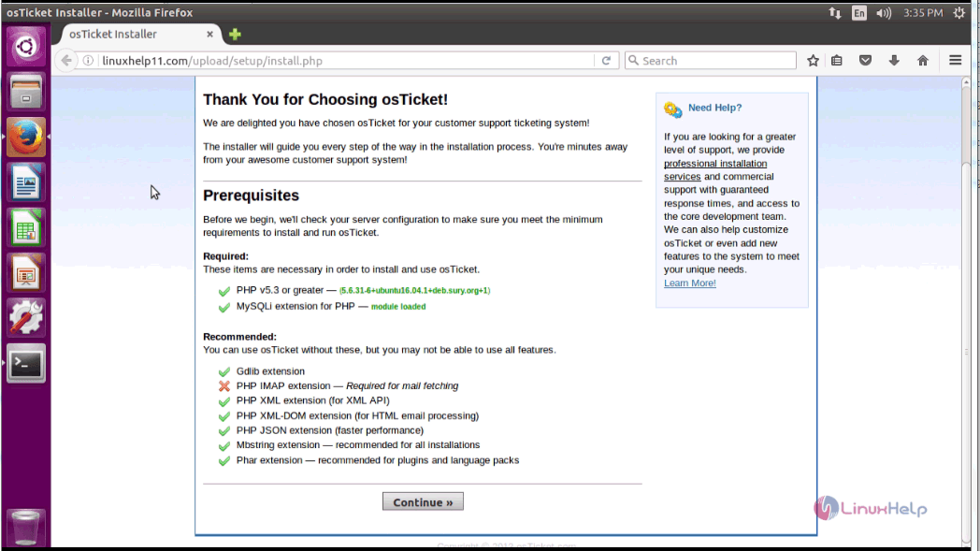Click the 'PHP XML-DOM extension' item

(x=357, y=415)
